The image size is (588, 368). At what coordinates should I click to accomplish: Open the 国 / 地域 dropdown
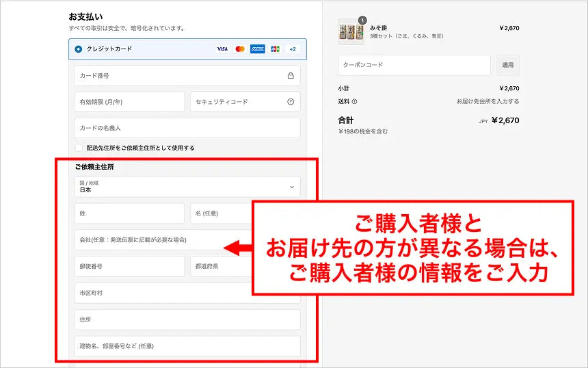pyautogui.click(x=187, y=187)
